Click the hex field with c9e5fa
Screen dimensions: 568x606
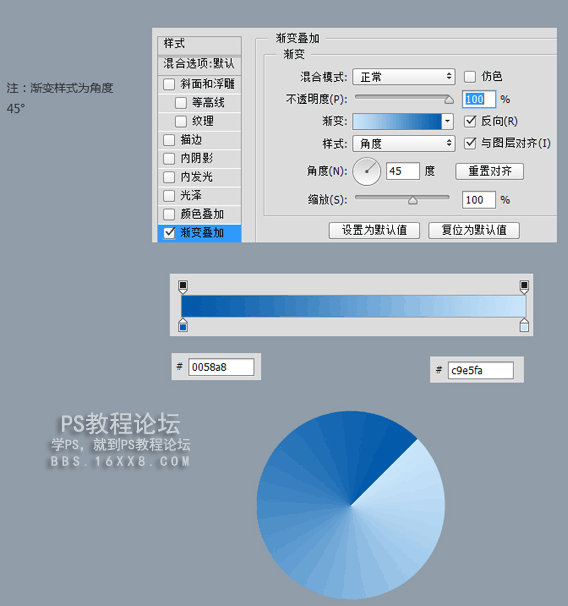click(481, 370)
